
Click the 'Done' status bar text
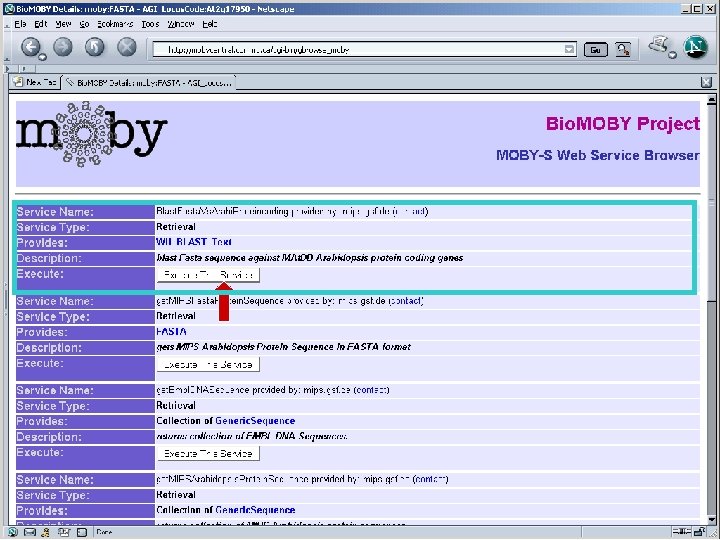click(x=104, y=533)
